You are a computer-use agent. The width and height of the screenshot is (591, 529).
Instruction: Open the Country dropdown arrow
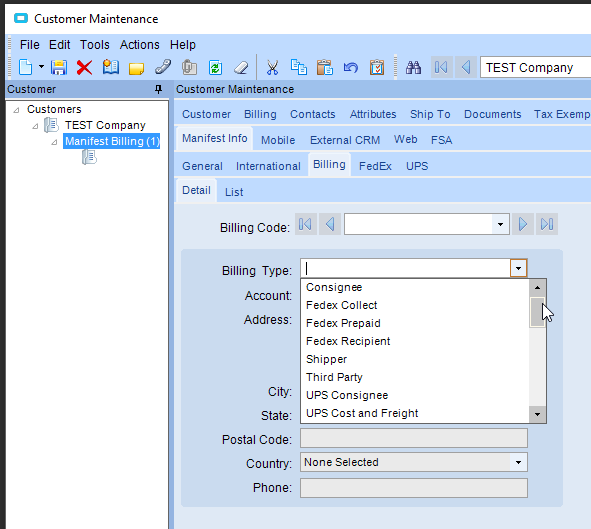click(x=519, y=462)
